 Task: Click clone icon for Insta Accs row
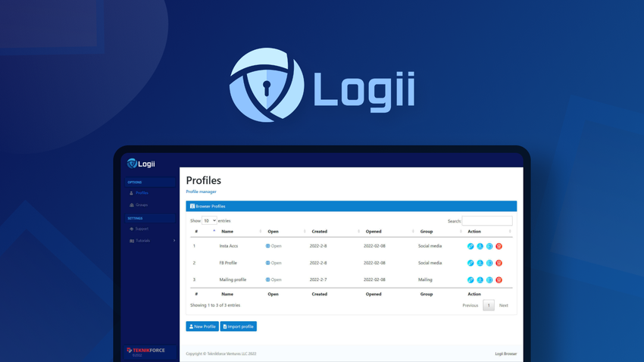[x=489, y=246]
